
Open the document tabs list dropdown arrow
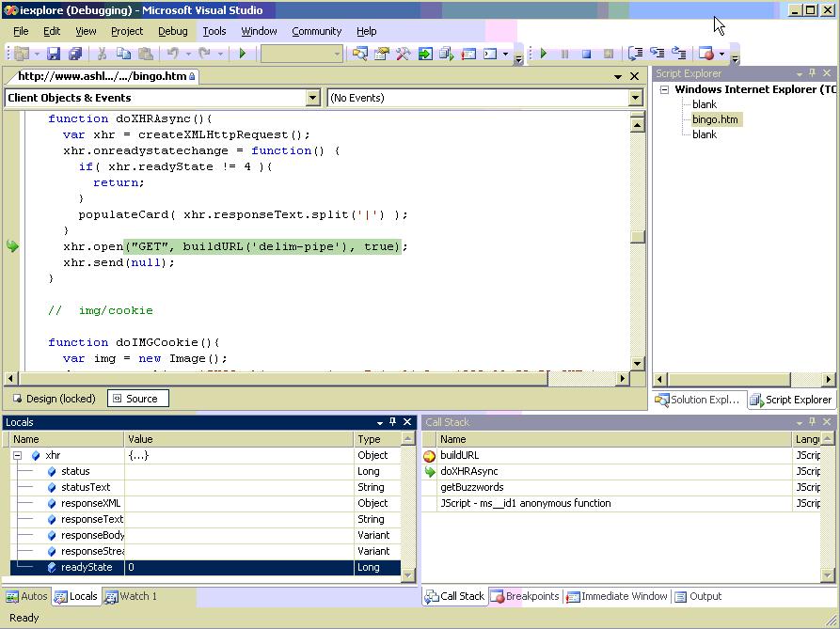pyautogui.click(x=618, y=76)
